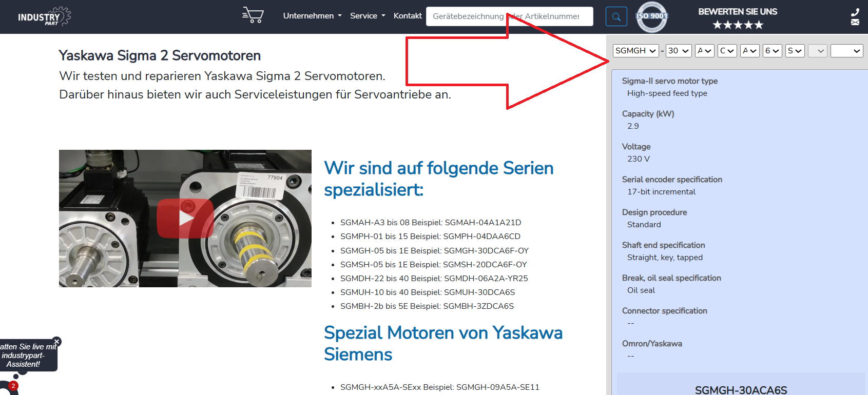
Task: Click the 'Oil seal' value
Action: coord(641,290)
